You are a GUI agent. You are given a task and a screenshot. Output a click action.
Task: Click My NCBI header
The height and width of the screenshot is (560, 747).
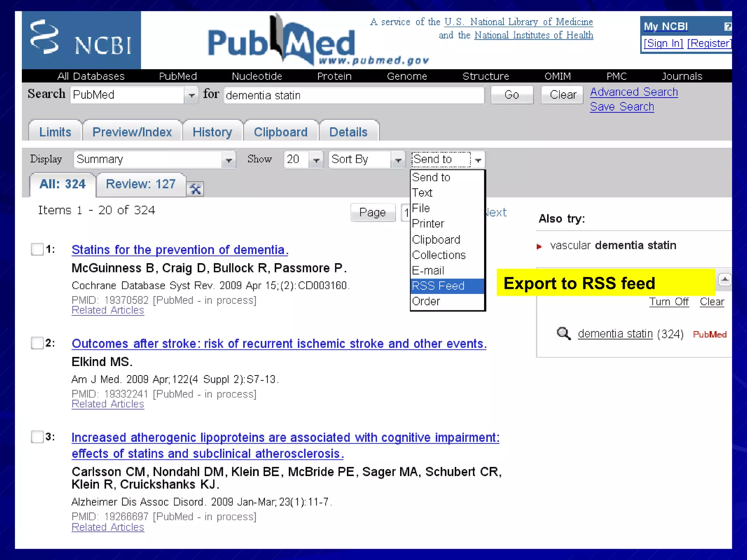point(666,26)
